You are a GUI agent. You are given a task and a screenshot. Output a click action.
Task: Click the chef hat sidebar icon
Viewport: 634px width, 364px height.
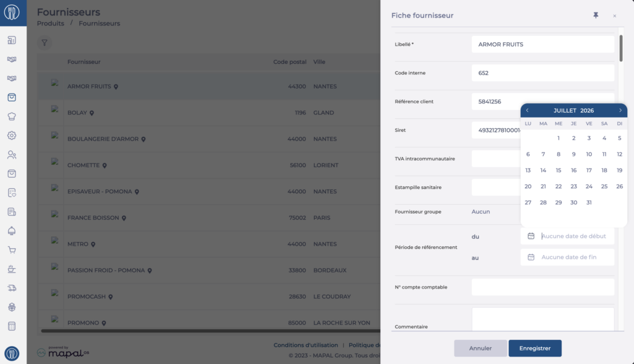click(x=12, y=116)
